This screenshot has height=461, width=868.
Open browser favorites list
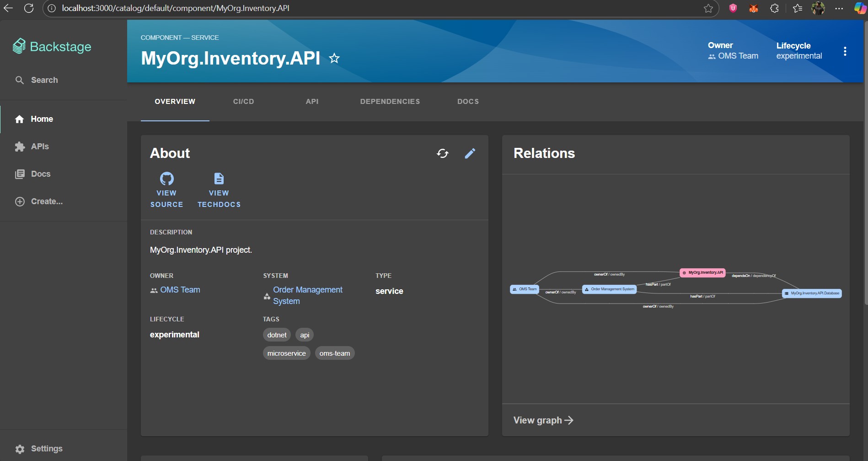pos(798,8)
